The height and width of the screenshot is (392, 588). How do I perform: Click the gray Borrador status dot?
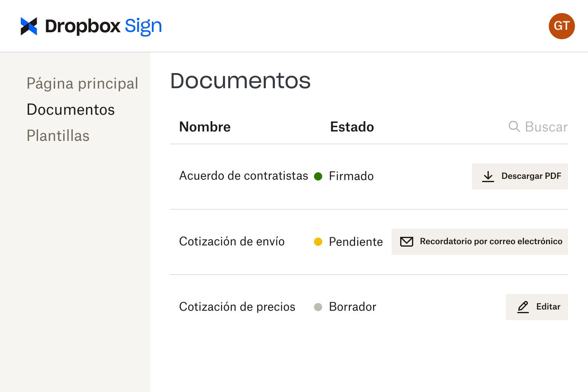pos(318,307)
